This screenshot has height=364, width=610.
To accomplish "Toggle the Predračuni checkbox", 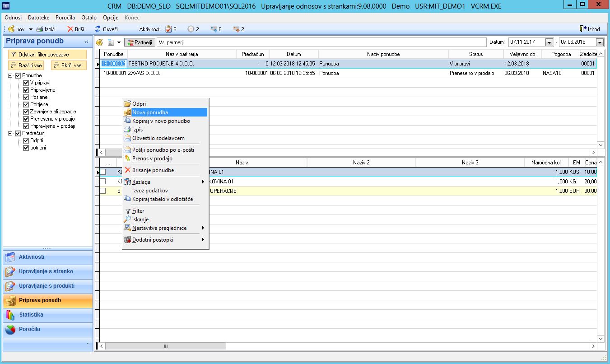I will pyautogui.click(x=18, y=133).
